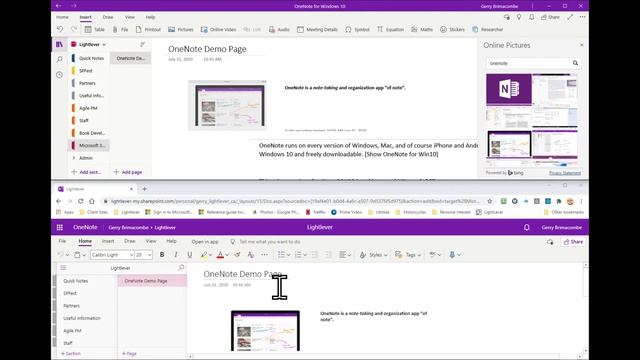
Task: Open a new browser tab
Action: click(x=144, y=189)
